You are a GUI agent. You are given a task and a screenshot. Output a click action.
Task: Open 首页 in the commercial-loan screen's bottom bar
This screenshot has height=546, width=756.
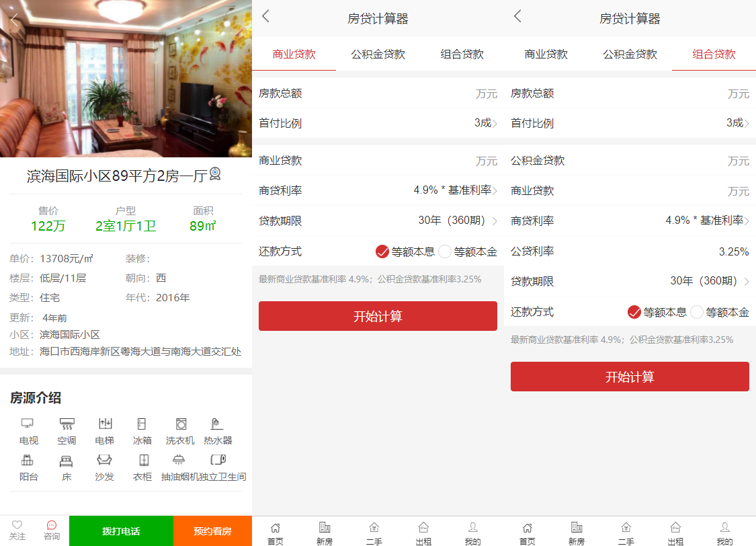click(x=276, y=533)
